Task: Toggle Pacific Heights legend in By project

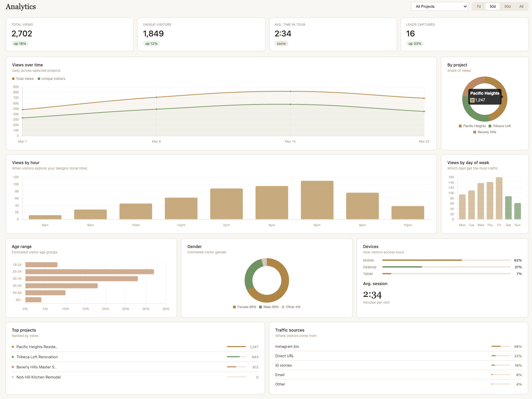Action: coord(472,126)
